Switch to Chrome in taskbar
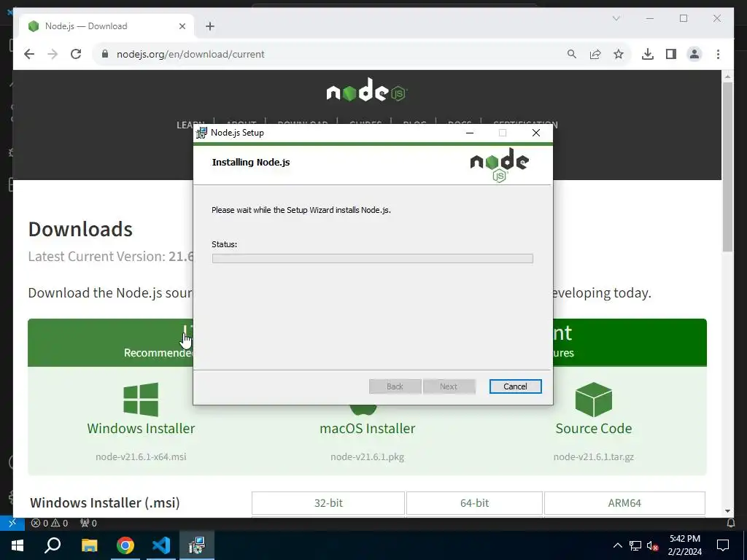The height and width of the screenshot is (560, 747). point(125,545)
